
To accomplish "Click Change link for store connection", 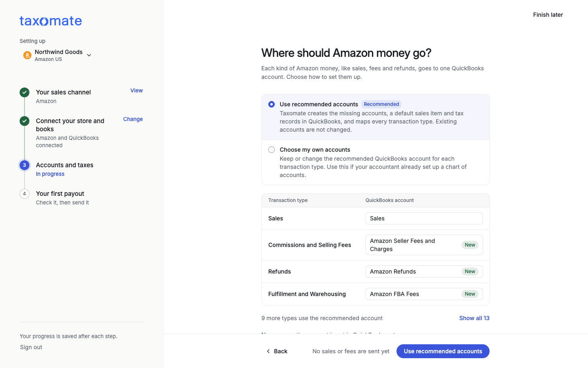I will [133, 119].
